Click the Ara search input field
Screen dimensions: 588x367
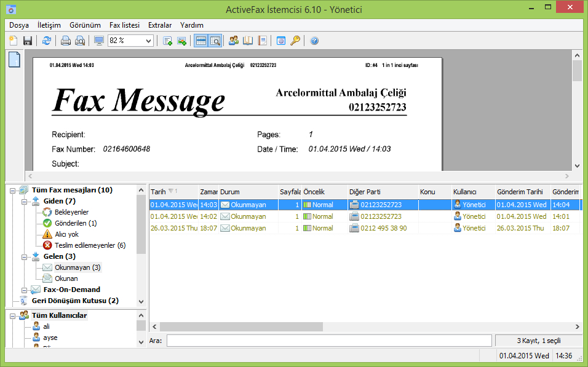[329, 341]
